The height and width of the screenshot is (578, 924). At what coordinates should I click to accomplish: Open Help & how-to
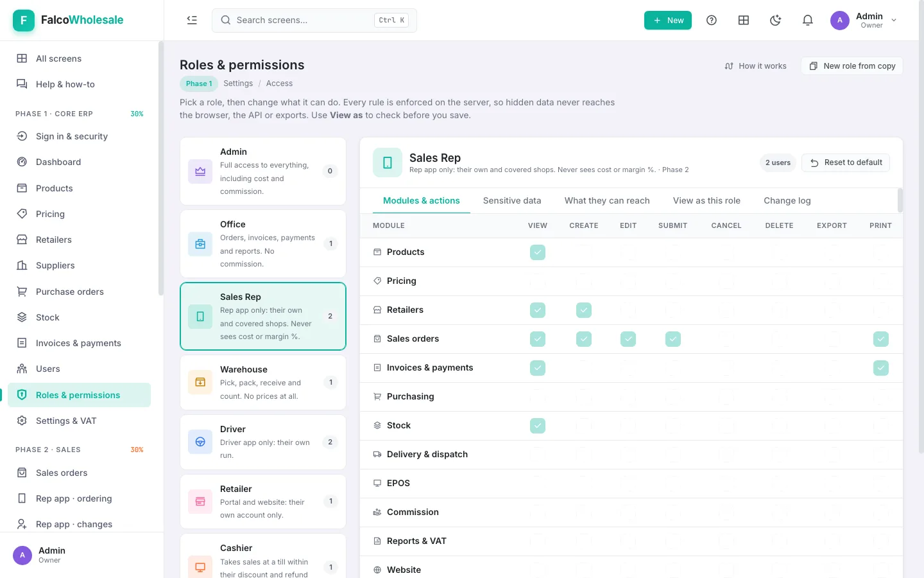point(80,84)
